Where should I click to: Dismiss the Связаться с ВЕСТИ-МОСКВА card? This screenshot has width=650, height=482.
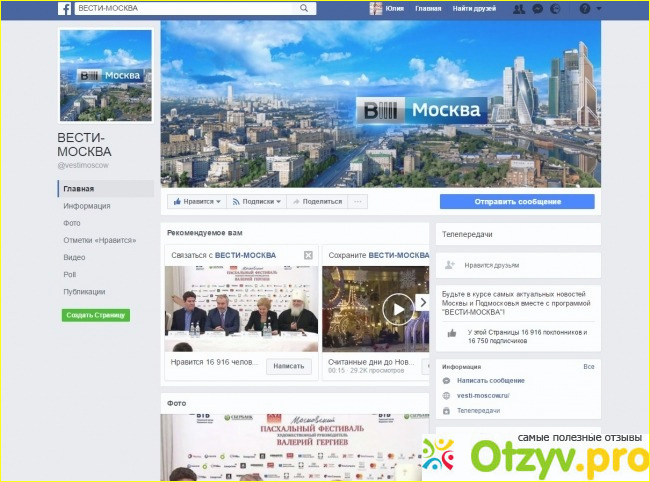[308, 256]
